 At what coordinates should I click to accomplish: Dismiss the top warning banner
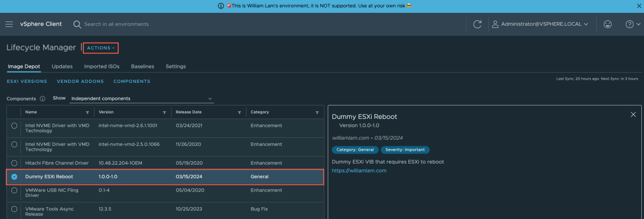pyautogui.click(x=638, y=6)
